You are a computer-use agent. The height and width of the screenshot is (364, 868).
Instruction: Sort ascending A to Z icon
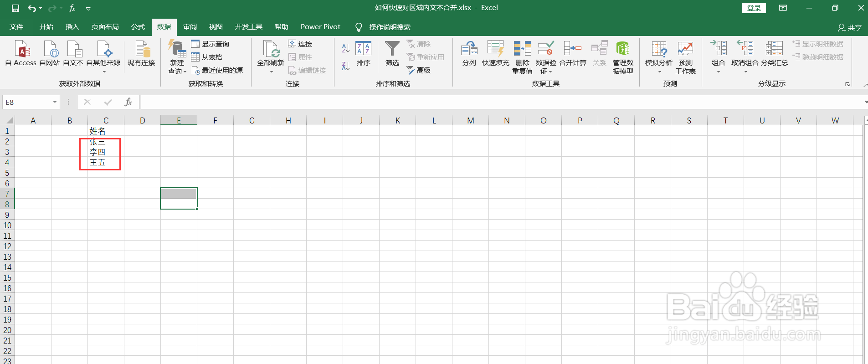[346, 48]
